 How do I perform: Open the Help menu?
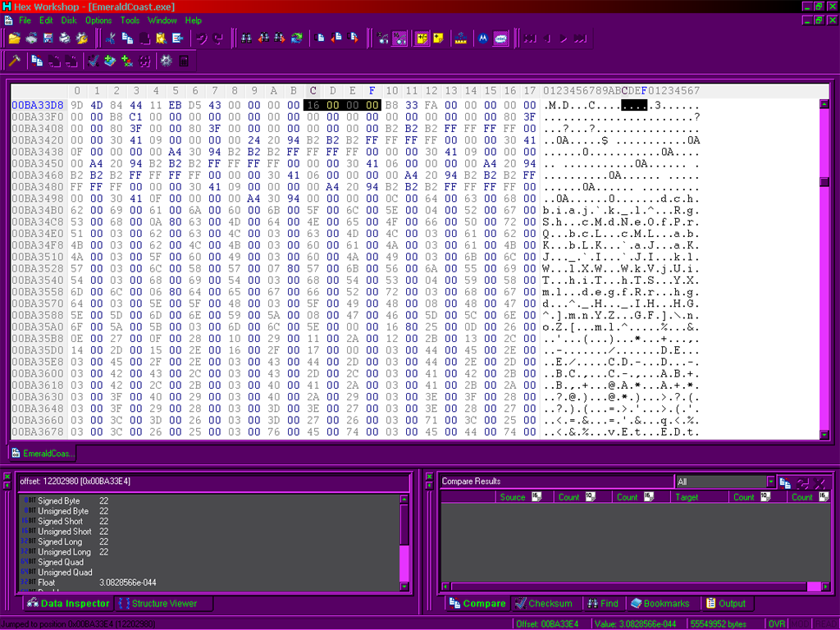click(x=194, y=21)
